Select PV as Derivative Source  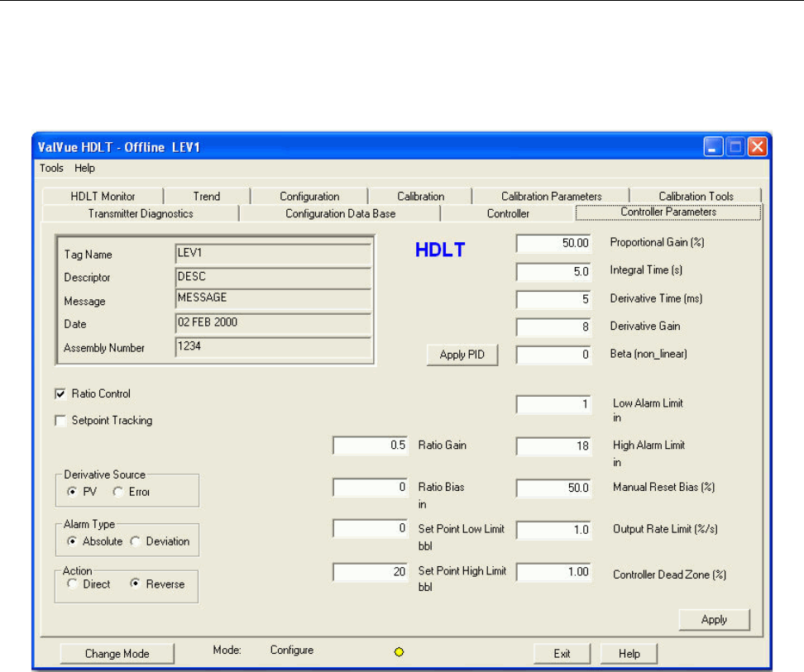point(72,492)
